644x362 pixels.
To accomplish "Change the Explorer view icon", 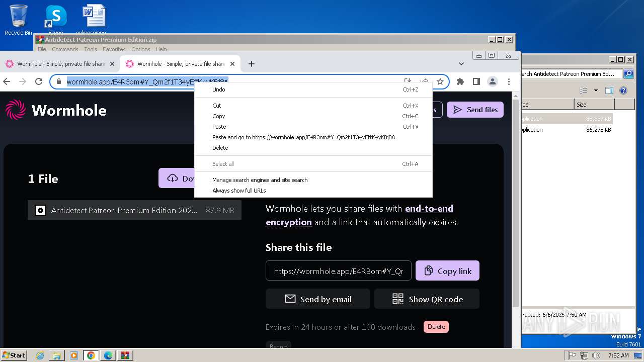I will click(x=584, y=90).
